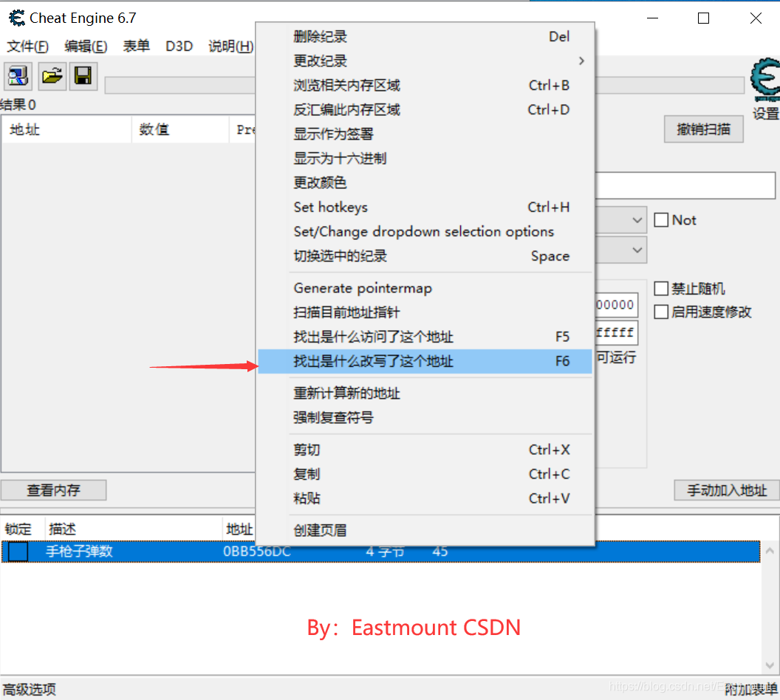Select 找出是什么改写了这个地址 entry
The image size is (780, 700).
point(425,361)
